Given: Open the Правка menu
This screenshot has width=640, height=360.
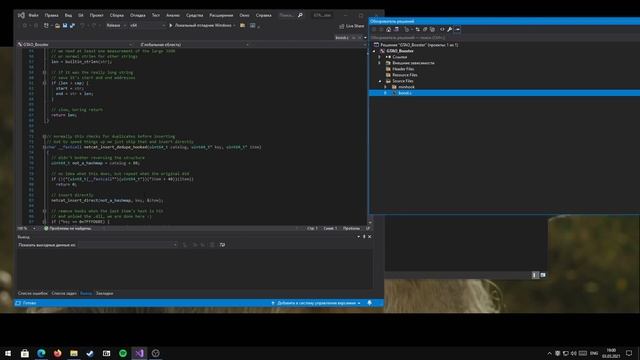Looking at the screenshot, I should tap(51, 15).
